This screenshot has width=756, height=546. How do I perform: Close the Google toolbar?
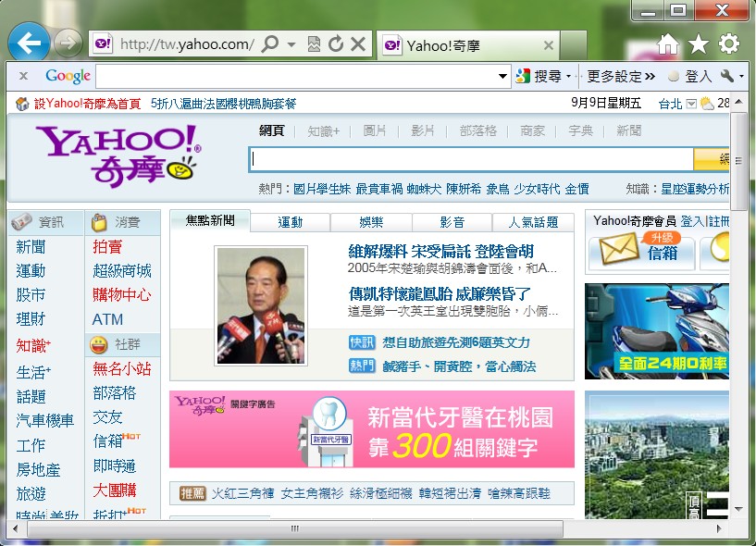23,76
